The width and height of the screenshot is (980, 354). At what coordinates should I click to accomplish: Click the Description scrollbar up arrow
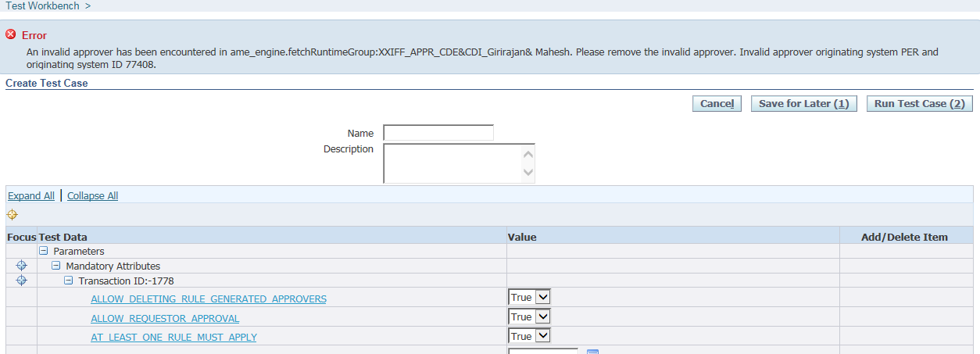coord(528,155)
